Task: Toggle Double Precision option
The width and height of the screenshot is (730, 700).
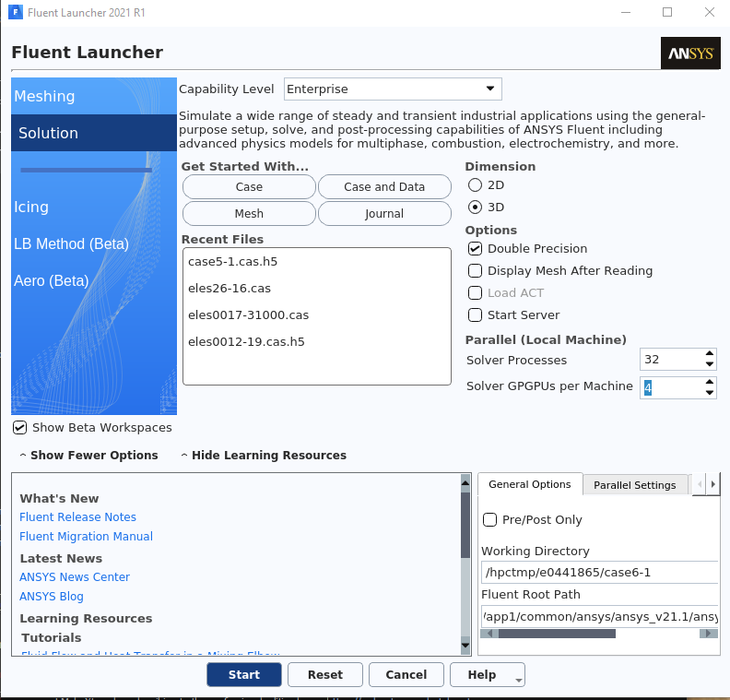Action: pos(475,249)
